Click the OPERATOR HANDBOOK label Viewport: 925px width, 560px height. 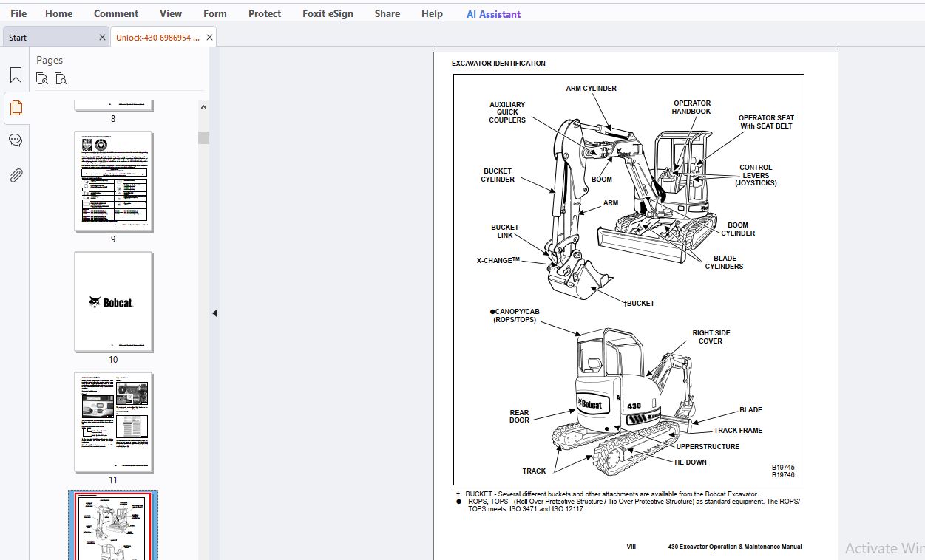tap(691, 107)
